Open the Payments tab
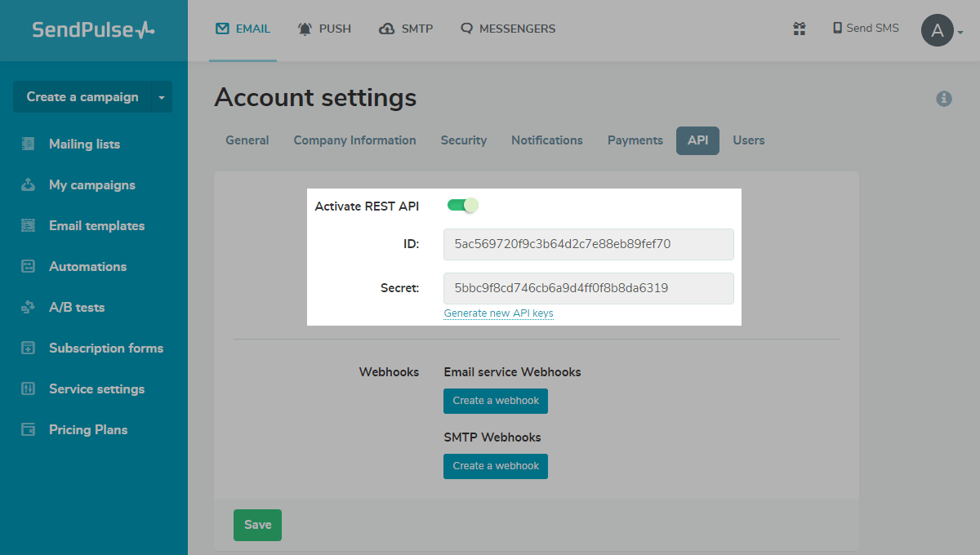980x555 pixels. pyautogui.click(x=635, y=140)
